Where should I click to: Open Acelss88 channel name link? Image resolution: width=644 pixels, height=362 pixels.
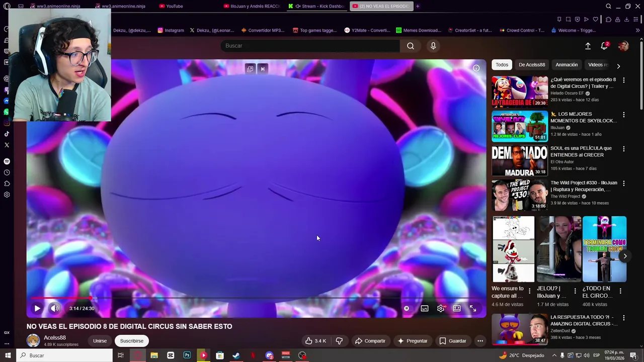(x=55, y=337)
